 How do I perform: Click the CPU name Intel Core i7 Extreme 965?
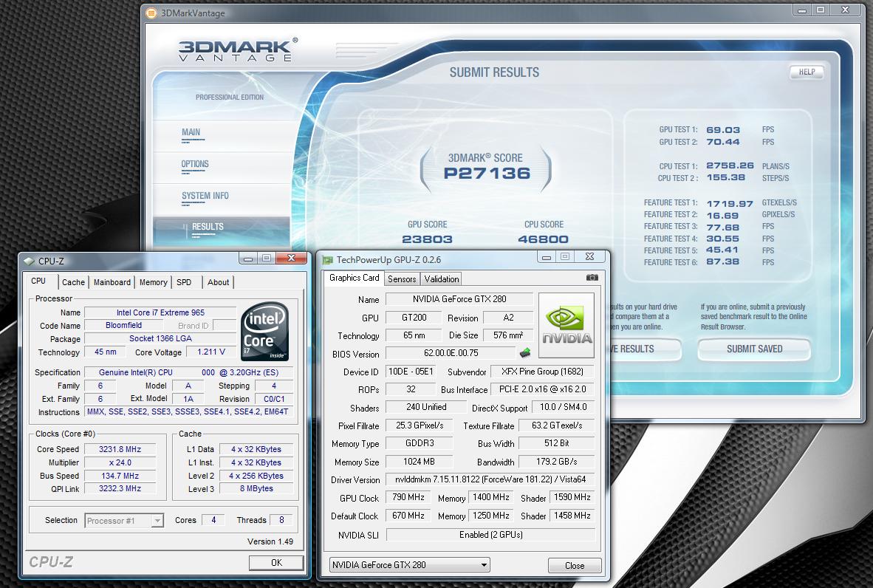[160, 312]
